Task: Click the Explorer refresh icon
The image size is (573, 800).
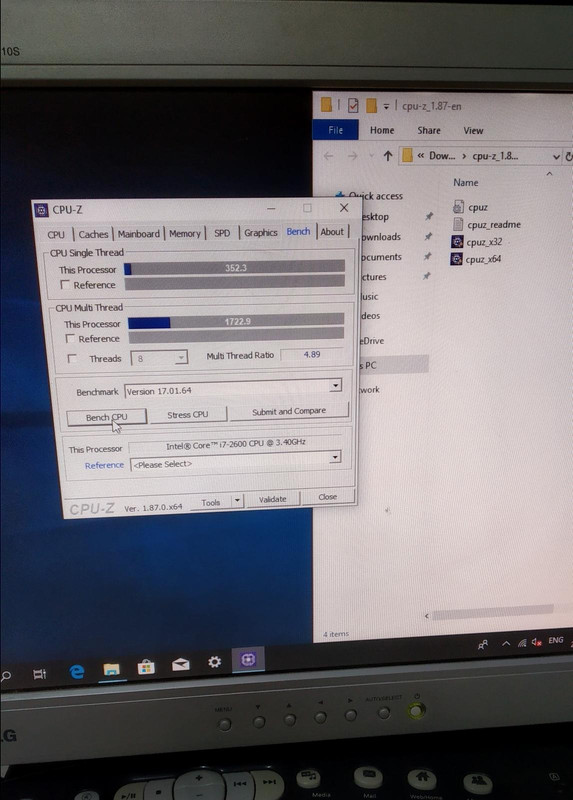Action: [x=568, y=157]
